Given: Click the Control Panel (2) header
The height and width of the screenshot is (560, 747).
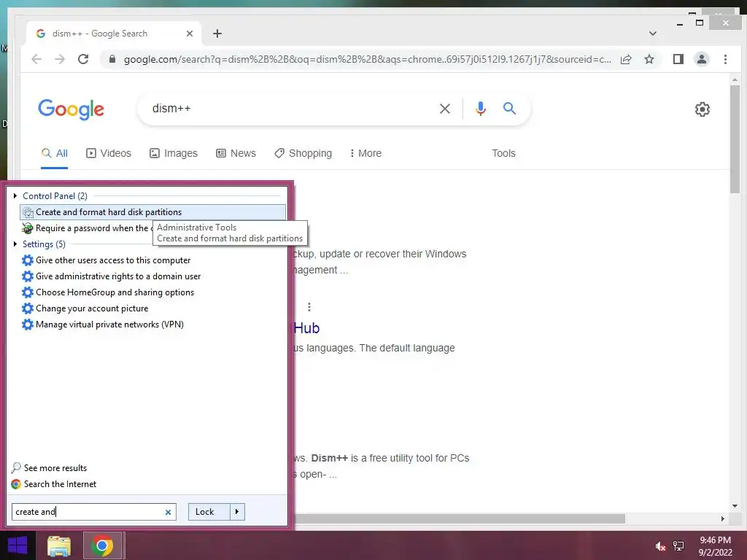Looking at the screenshot, I should 55,195.
